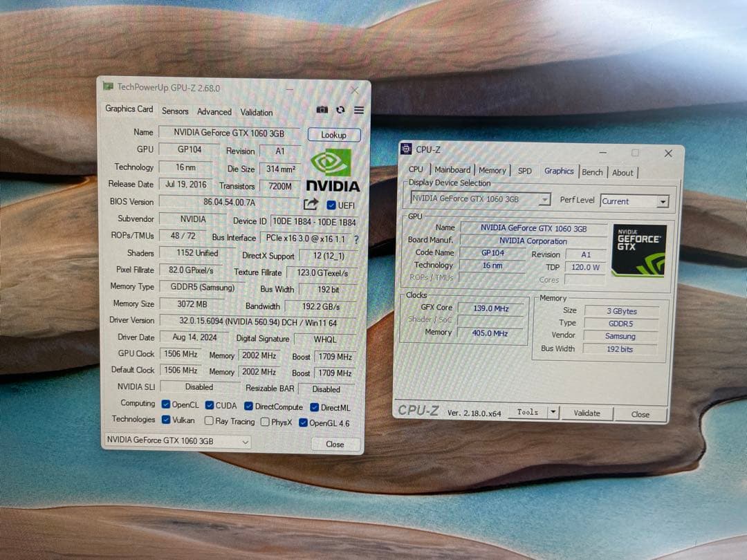The width and height of the screenshot is (747, 560).
Task: Take a GPU-Z screenshot with camera icon
Action: coord(322,110)
